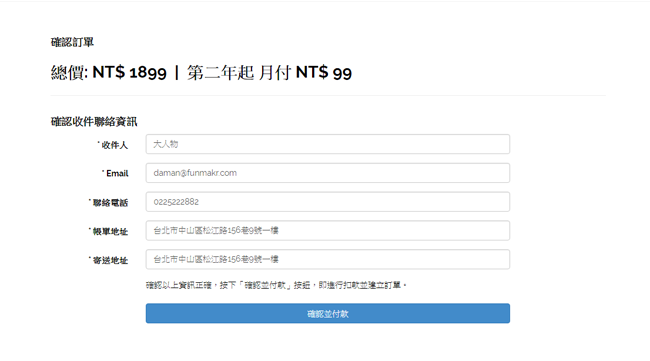Click the confirmation note below the address fields
Screen dimensions: 650x361
click(x=276, y=285)
